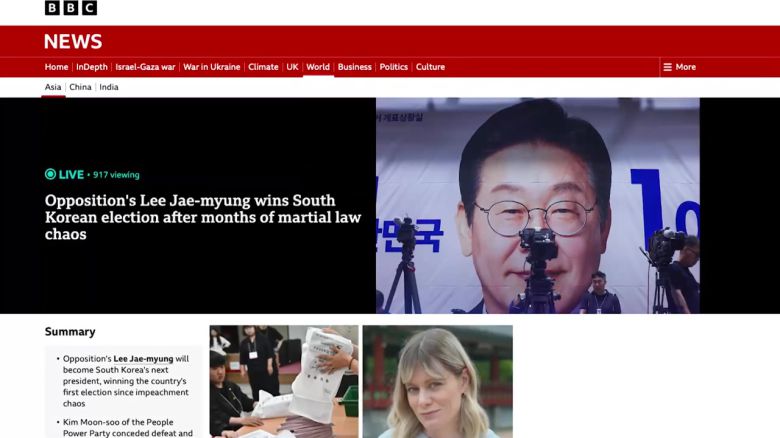
Task: Select the Asia sub-tab
Action: (x=53, y=87)
